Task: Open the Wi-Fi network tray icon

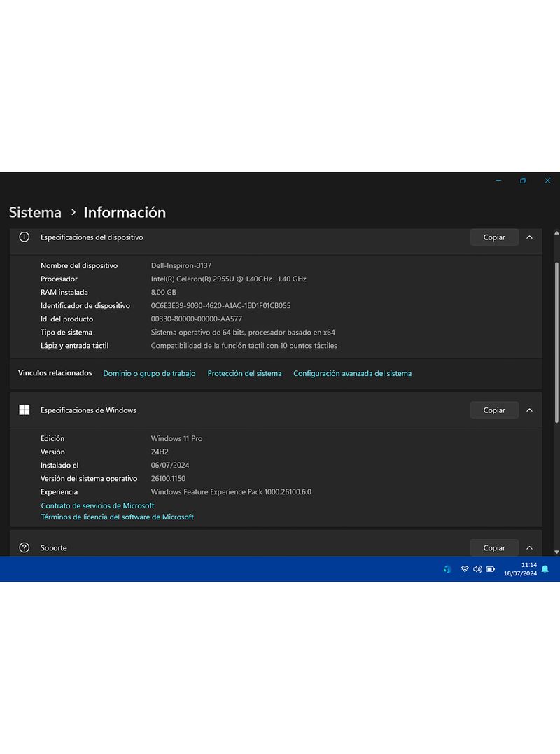Action: [464, 569]
